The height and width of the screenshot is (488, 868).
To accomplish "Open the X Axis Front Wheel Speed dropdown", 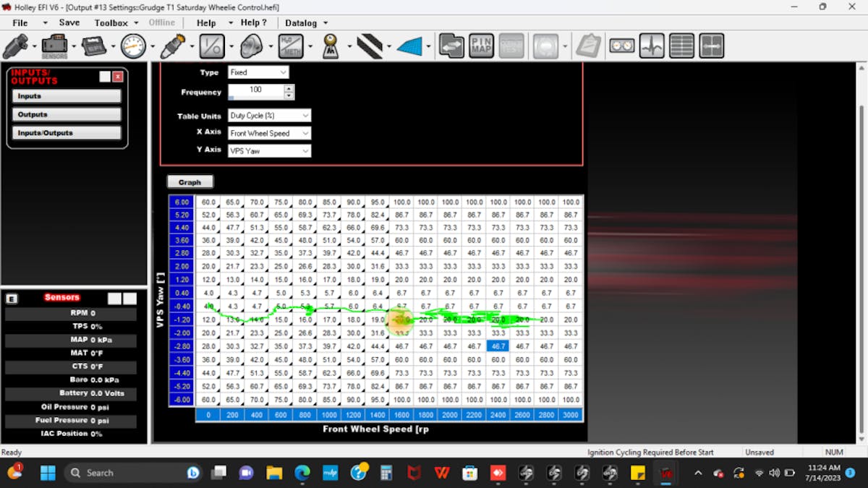I will (269, 133).
